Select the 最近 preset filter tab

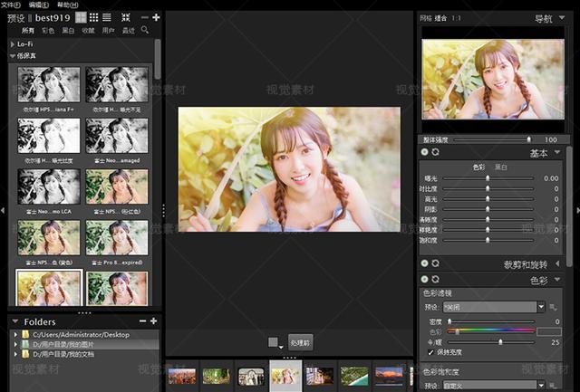[129, 31]
